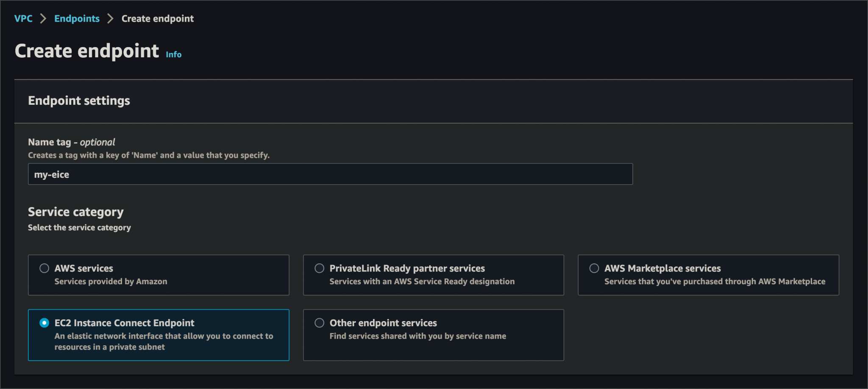Click the my-eice name tag input field
The image size is (868, 389).
330,174
